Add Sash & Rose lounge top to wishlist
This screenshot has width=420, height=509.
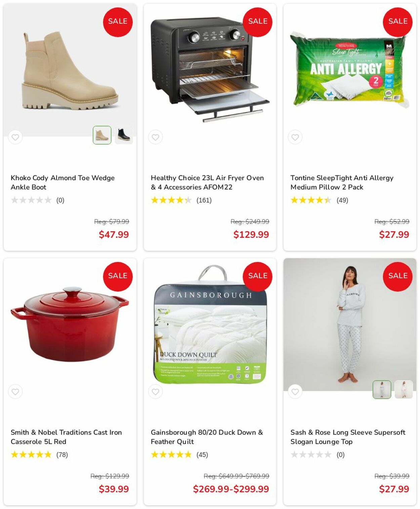pos(295,392)
